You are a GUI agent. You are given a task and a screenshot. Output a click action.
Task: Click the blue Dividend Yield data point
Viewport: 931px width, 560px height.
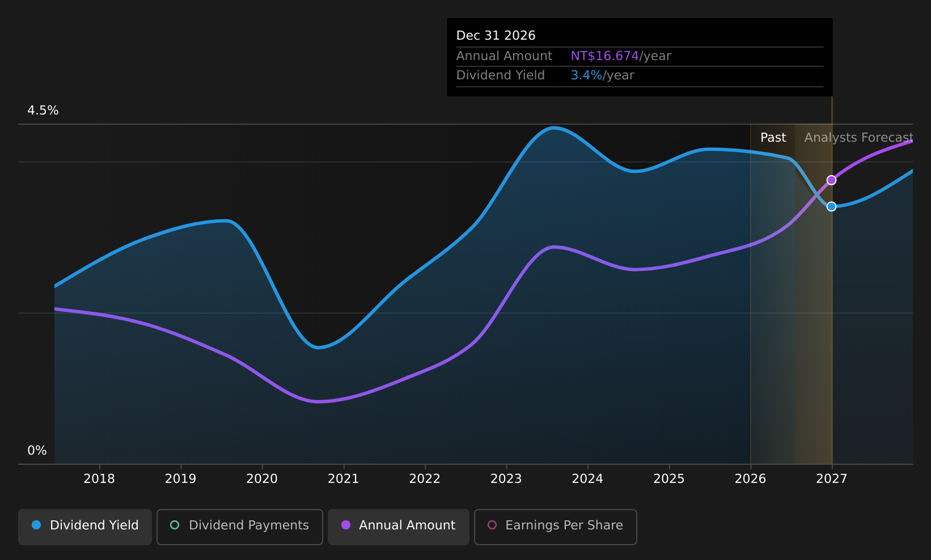click(x=831, y=206)
